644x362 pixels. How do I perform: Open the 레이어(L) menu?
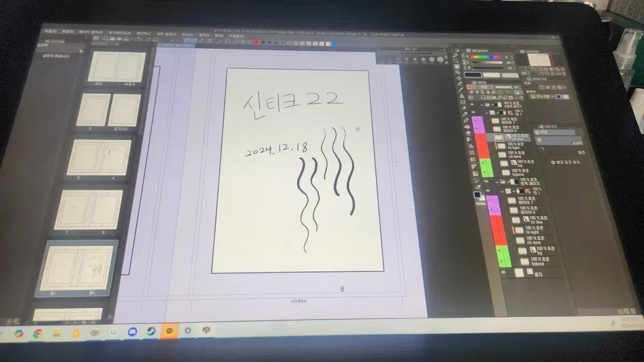click(x=144, y=33)
